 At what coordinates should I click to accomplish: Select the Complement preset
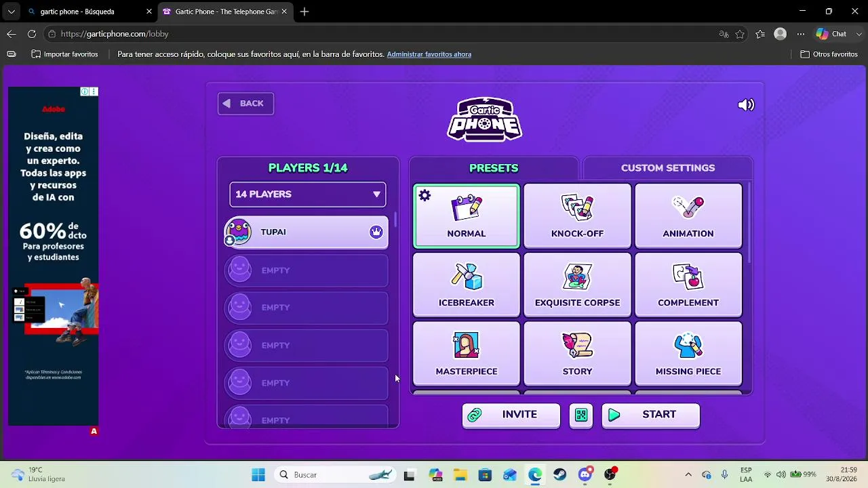tap(688, 285)
